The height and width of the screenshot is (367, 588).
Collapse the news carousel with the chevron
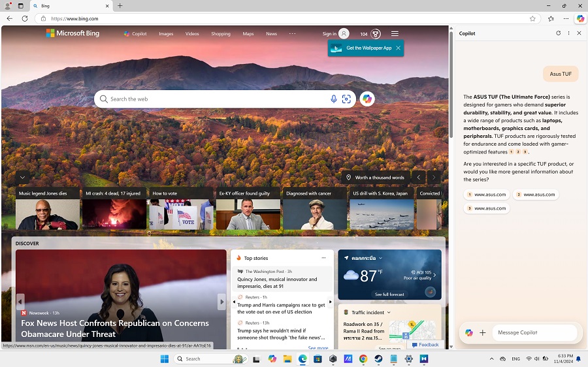22,177
